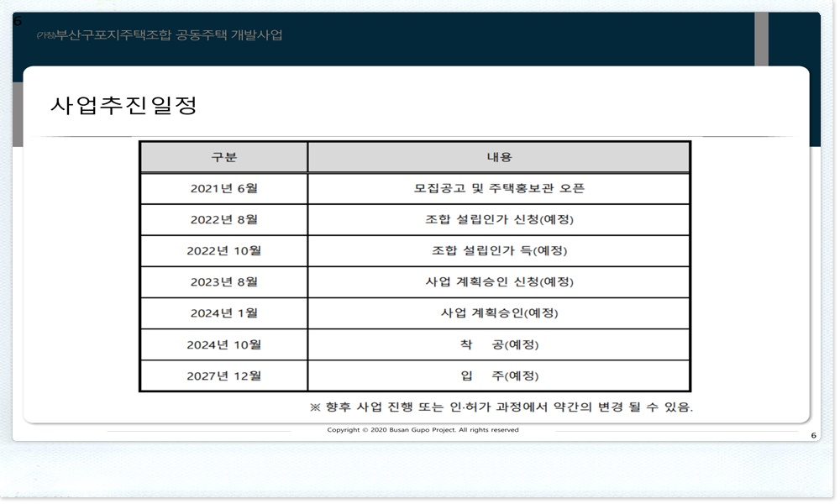Click the 구분 column header
The width and height of the screenshot is (840, 504).
coord(224,157)
